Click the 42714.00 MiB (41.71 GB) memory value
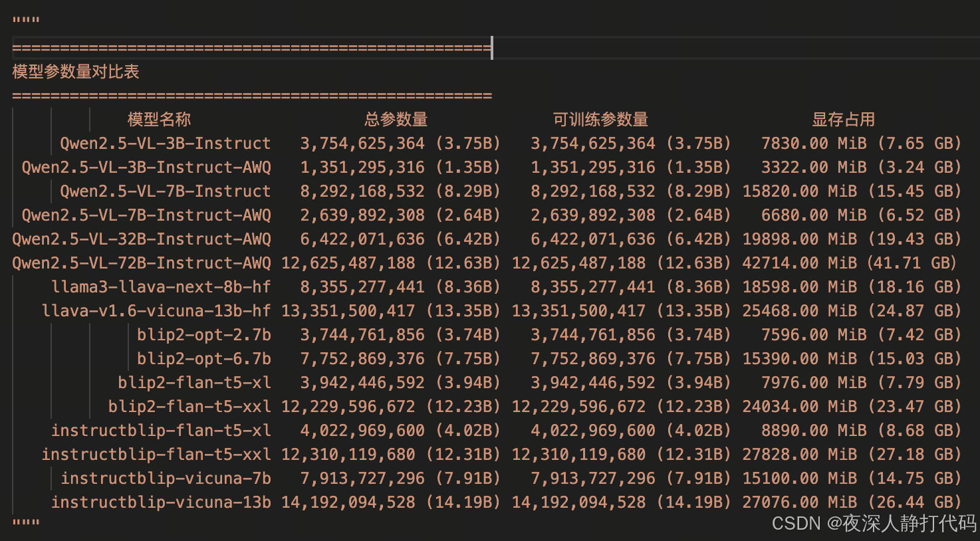This screenshot has width=980, height=541. click(x=850, y=263)
